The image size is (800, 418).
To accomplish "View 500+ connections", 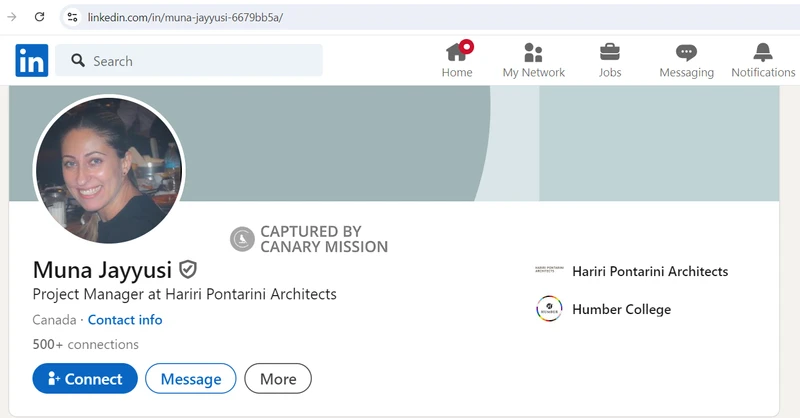I will point(86,345).
